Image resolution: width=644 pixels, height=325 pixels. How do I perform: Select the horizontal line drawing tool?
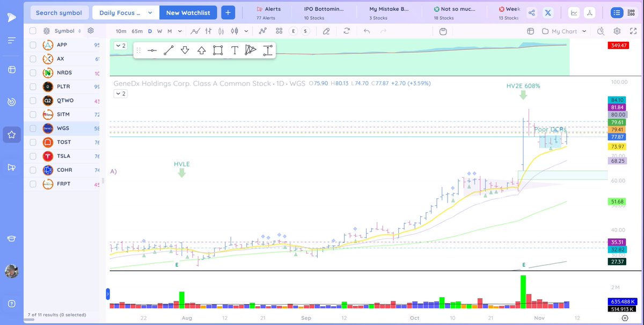point(152,50)
